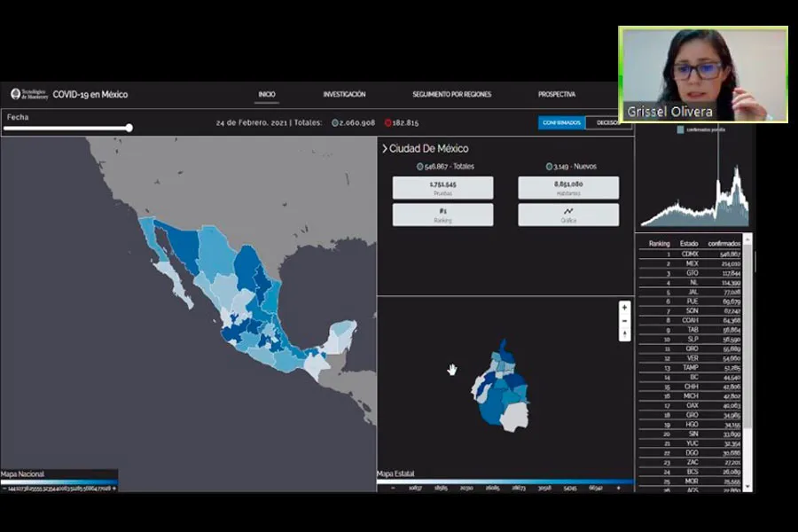Click the Tecnológico de Monterrey logo
This screenshot has width=798, height=532.
tap(17, 94)
